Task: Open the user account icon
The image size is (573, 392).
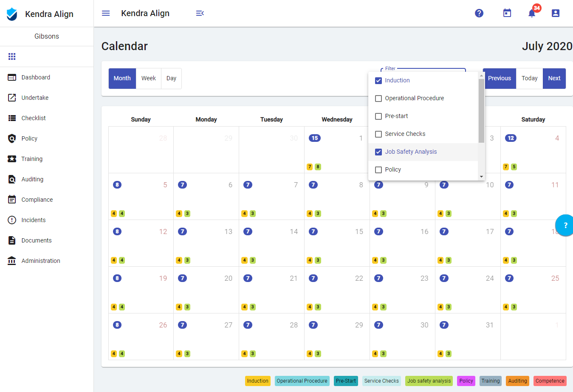Action: coord(556,13)
